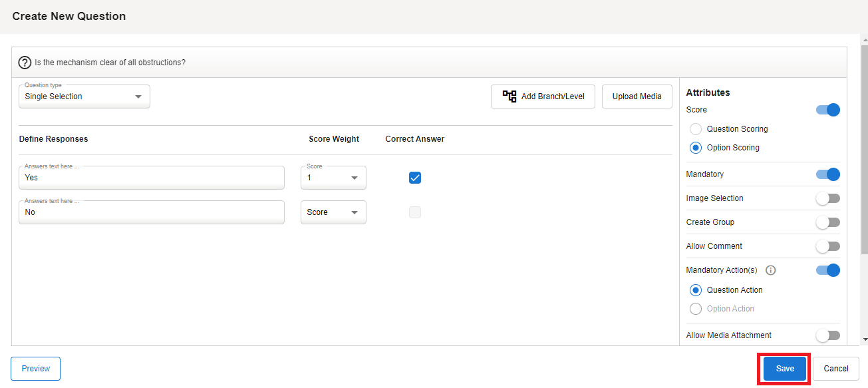This screenshot has height=388, width=868.
Task: Switch off the Mandatory Action(s) toggle
Action: pos(828,270)
